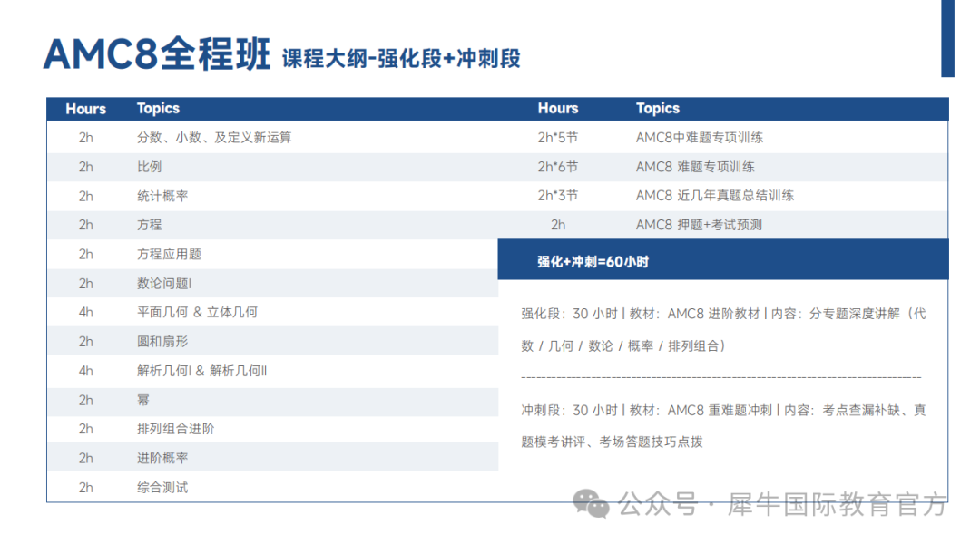Select '题模考讲评、考场答题技巧点拨' line
980x544 pixels.
coord(612,442)
